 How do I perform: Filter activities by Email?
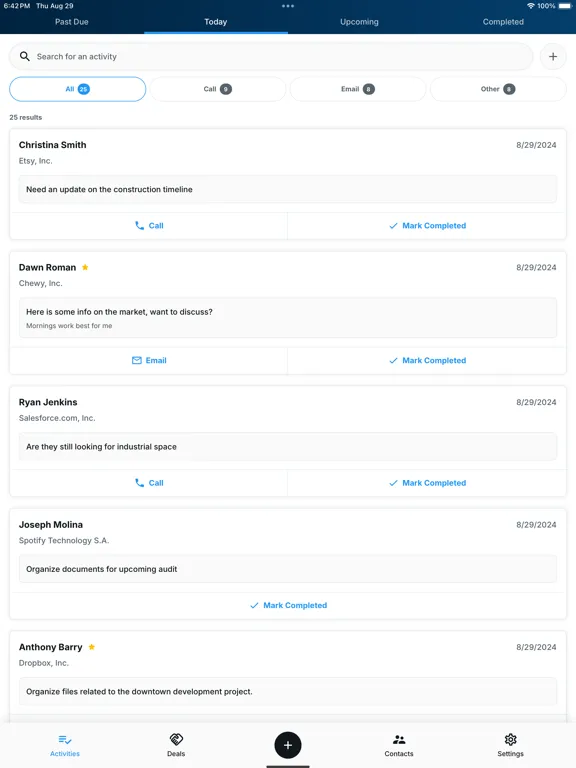coord(358,89)
